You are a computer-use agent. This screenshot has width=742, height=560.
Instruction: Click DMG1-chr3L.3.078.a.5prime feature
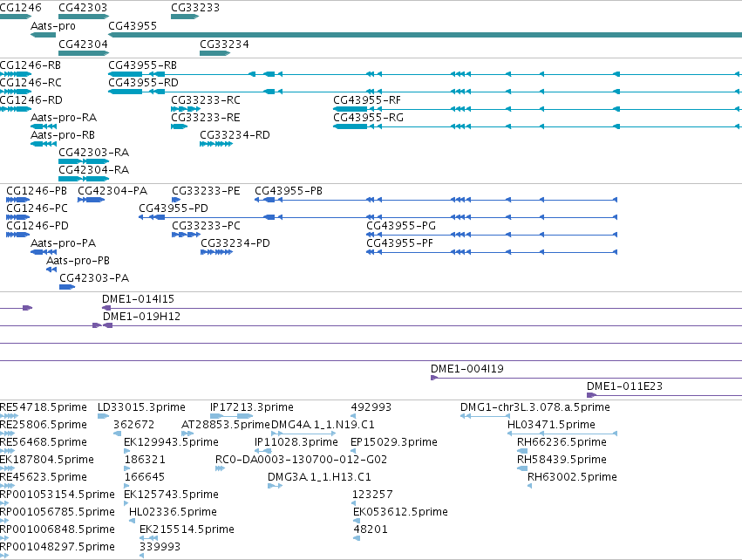pos(535,407)
